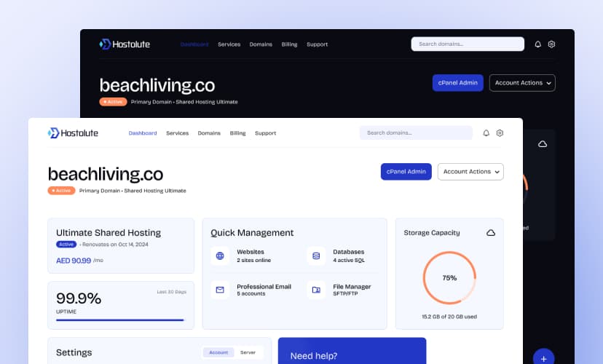This screenshot has height=364, width=603.
Task: Click the blue plus floating button
Action: [543, 356]
